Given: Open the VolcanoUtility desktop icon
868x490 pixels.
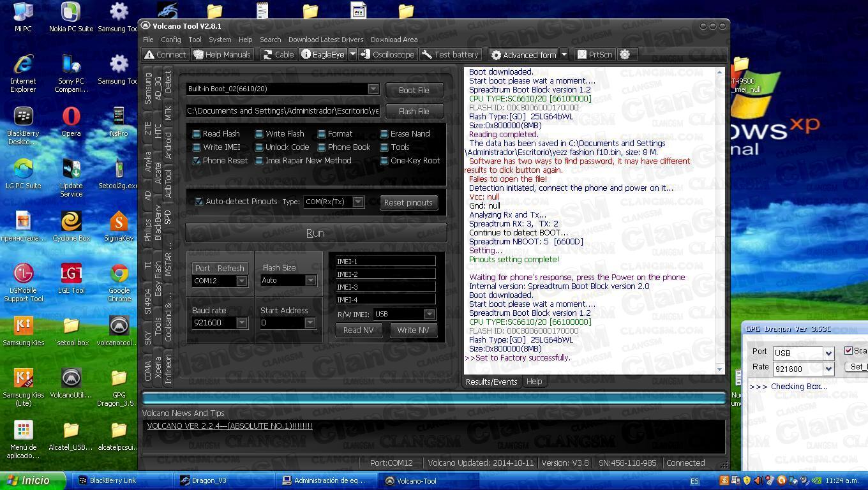Looking at the screenshot, I should (71, 383).
